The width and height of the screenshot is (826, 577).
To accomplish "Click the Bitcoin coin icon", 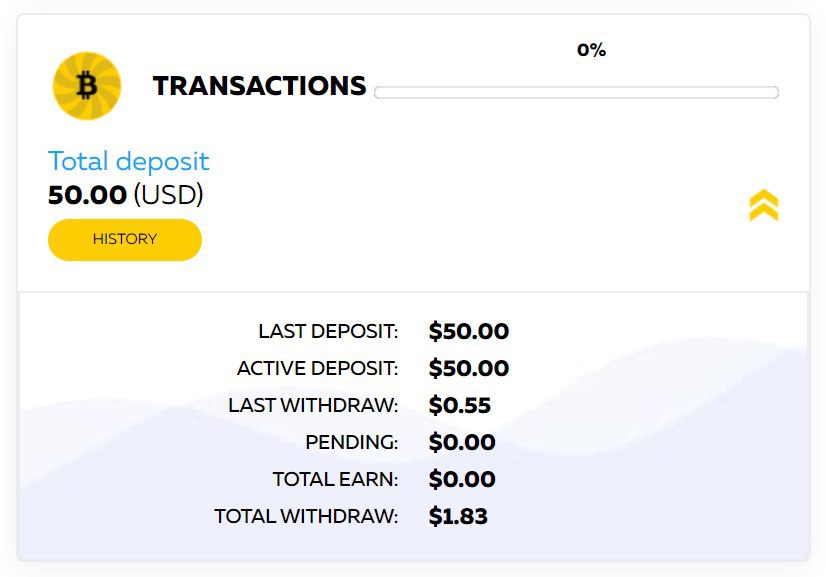I will pos(87,86).
